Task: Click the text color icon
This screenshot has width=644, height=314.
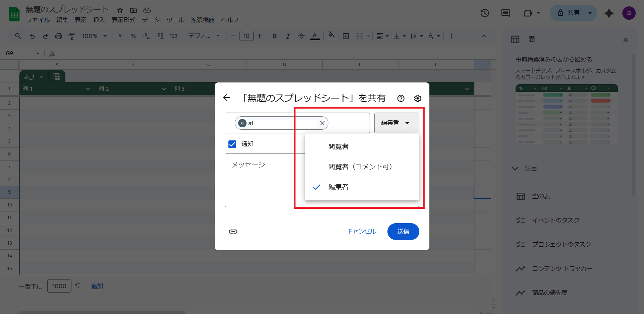Action: pos(314,36)
